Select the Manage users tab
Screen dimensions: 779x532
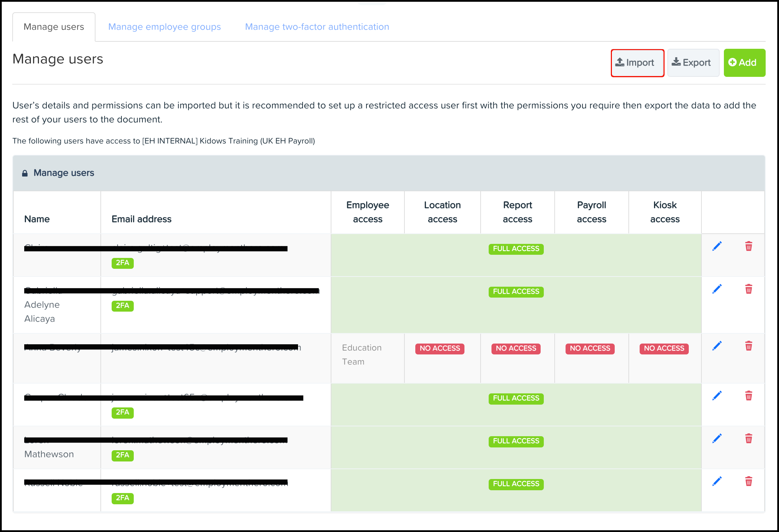(54, 27)
